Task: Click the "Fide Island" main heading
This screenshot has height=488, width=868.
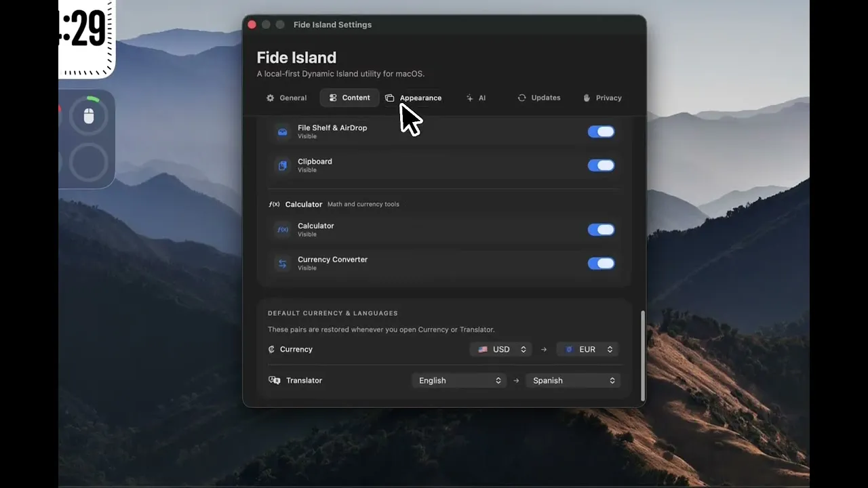Action: [x=296, y=58]
